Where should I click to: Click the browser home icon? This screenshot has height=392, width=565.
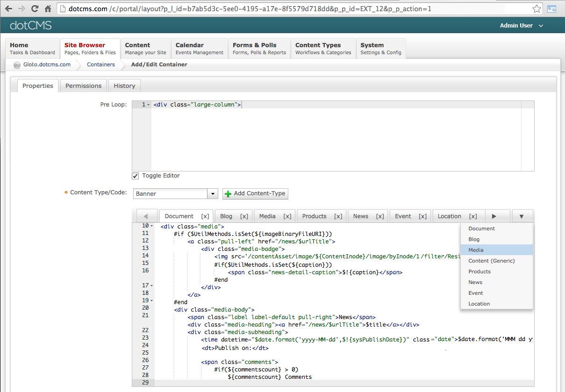pos(48,8)
